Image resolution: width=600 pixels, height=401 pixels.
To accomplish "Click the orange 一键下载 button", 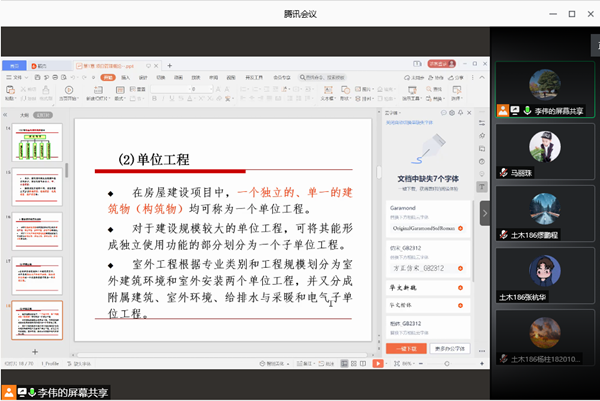I will 406,348.
